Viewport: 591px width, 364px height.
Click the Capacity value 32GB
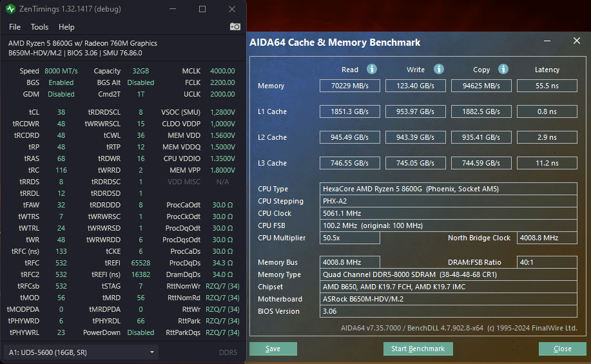coord(140,71)
